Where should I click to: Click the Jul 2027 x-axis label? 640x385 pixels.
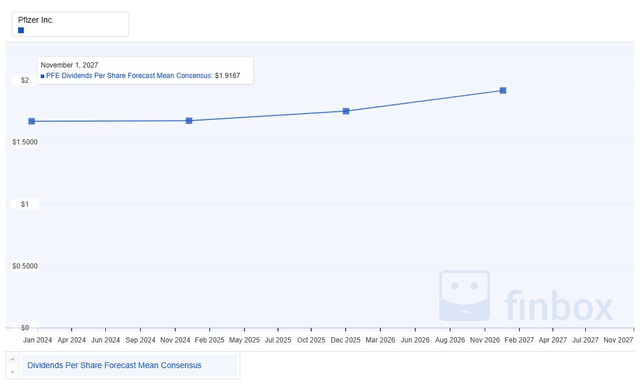tap(585, 340)
